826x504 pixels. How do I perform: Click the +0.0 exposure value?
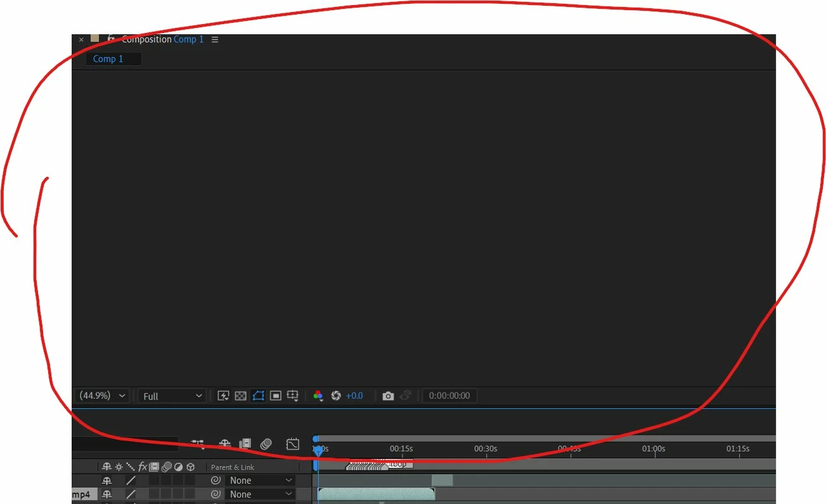(354, 396)
